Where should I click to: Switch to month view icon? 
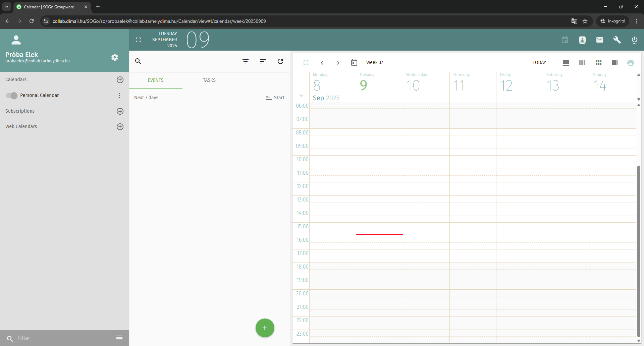click(598, 63)
